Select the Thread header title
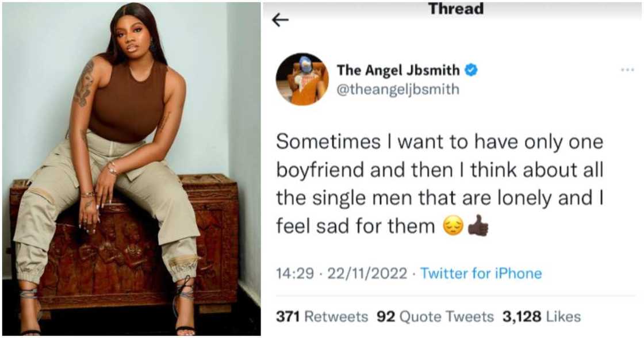Screen dimensions: 644x338 456,9
